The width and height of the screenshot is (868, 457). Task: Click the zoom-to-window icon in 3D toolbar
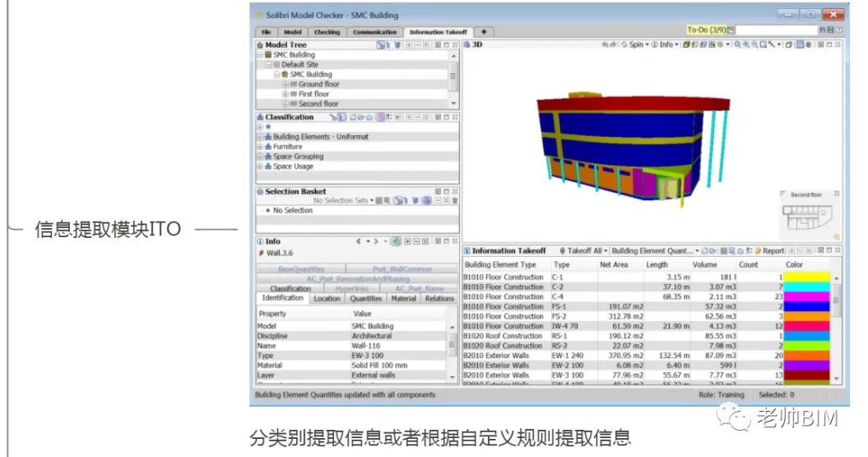point(763,44)
